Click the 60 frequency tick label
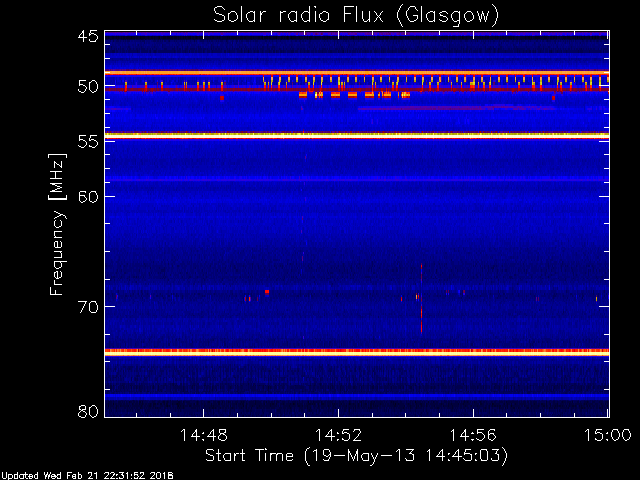The image size is (640, 480). [x=88, y=197]
